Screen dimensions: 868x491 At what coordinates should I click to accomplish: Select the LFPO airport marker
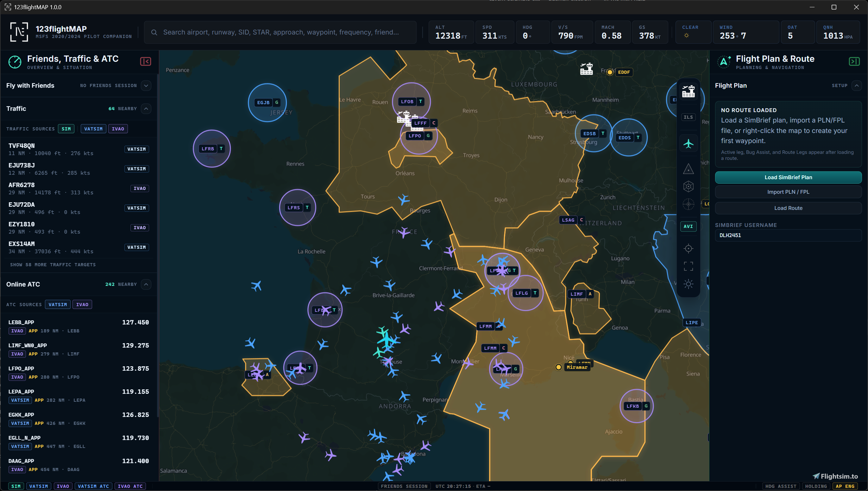419,136
